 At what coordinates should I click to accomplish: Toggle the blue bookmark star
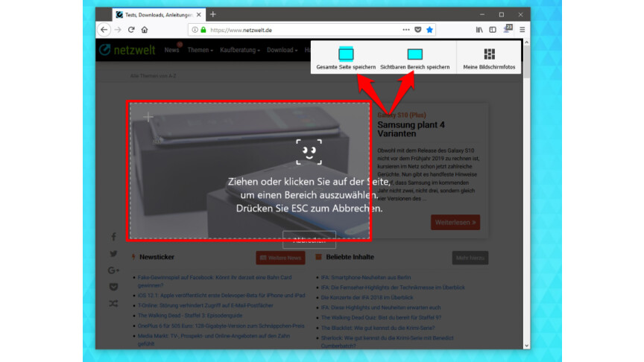tap(429, 30)
